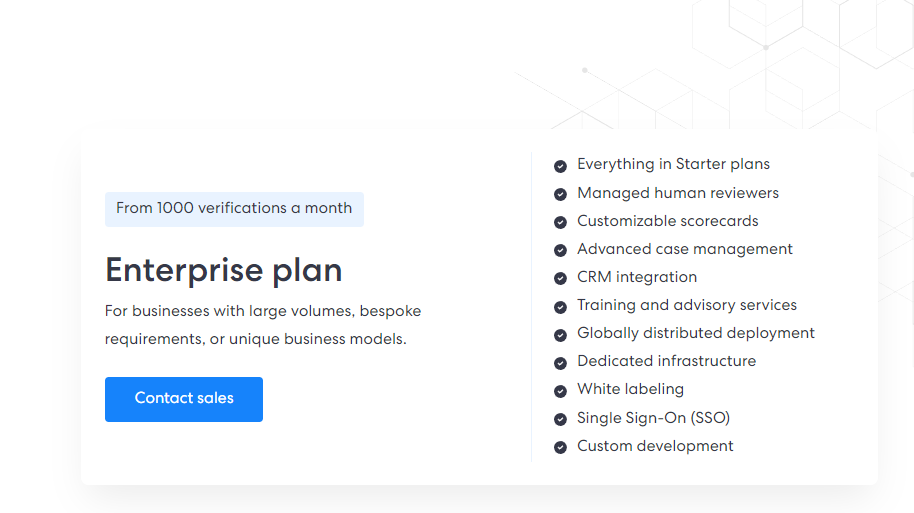Select the Single Sign-On (SSO) feature text
This screenshot has width=914, height=513.
point(646,418)
